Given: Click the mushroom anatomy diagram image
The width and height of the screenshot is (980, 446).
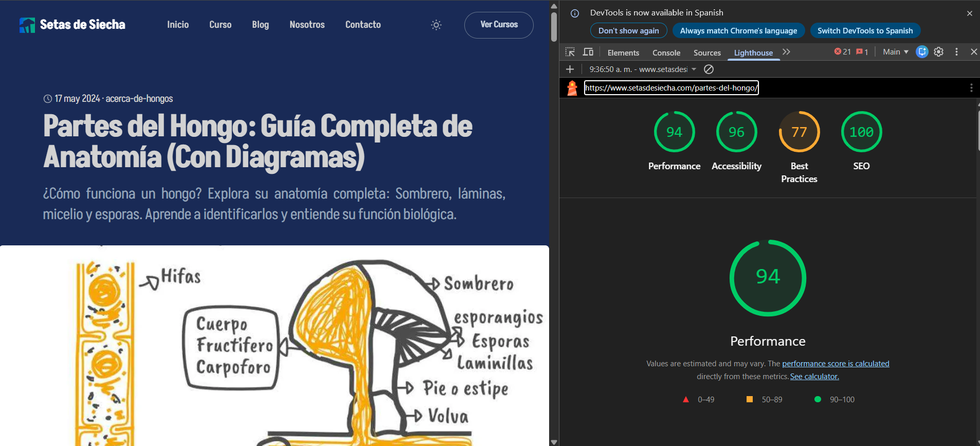Looking at the screenshot, I should [275, 346].
